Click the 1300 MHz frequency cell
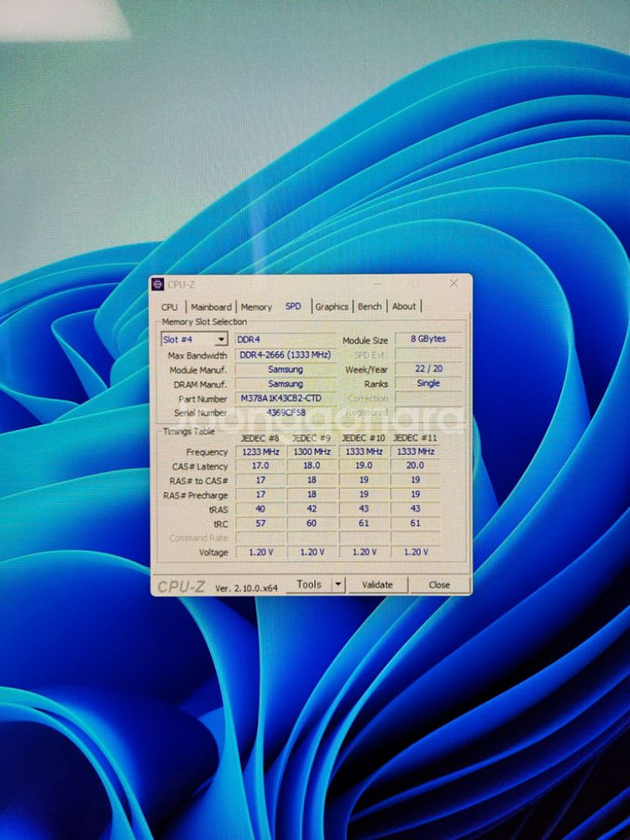Screen dimensions: 630x840 [x=312, y=452]
